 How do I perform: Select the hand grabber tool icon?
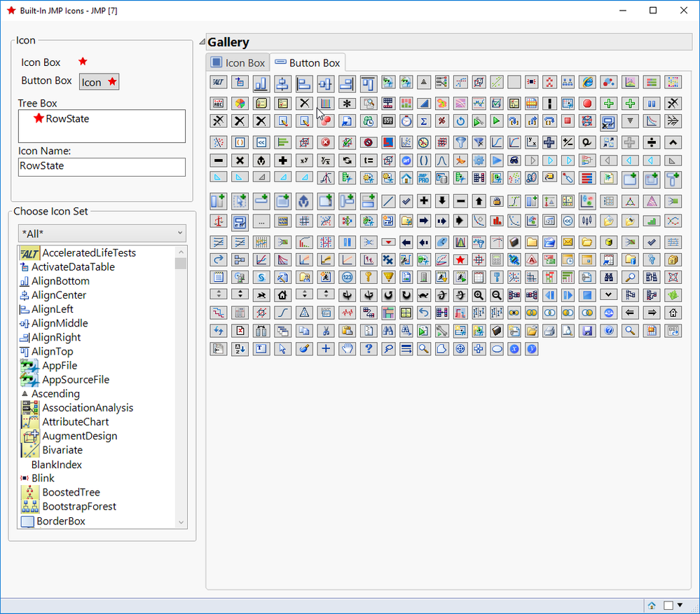[347, 349]
